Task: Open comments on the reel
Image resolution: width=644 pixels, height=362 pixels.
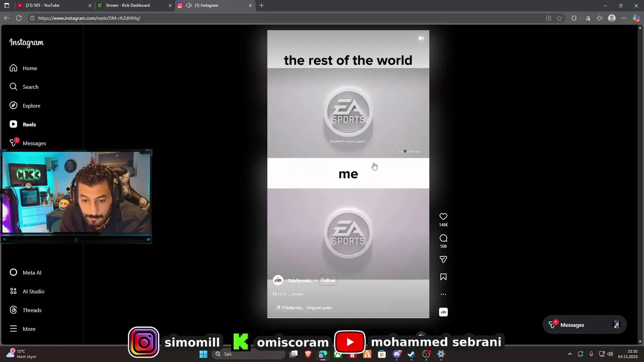Action: point(443,238)
